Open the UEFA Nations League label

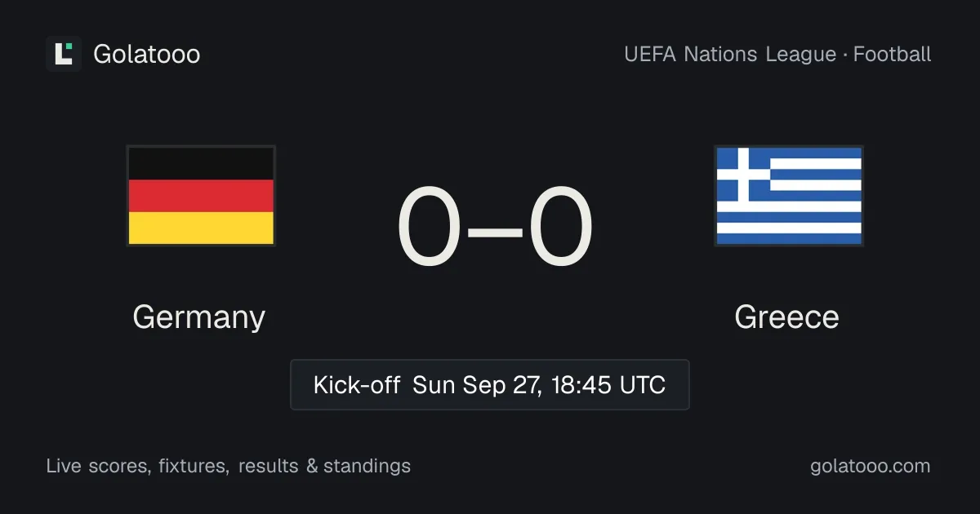(730, 55)
